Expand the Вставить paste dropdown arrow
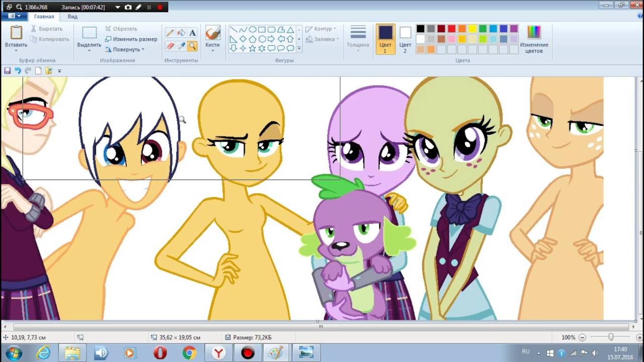The image size is (644, 362). pos(16,50)
